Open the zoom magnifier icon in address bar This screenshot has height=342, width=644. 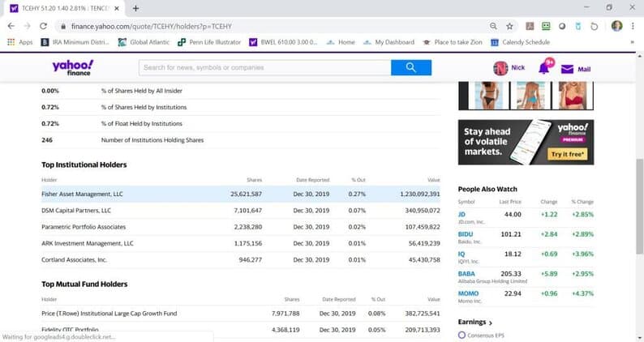[493, 26]
